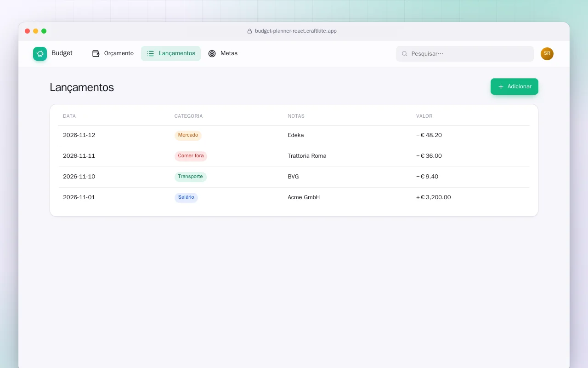Click the target icon beside Metas

(212, 53)
